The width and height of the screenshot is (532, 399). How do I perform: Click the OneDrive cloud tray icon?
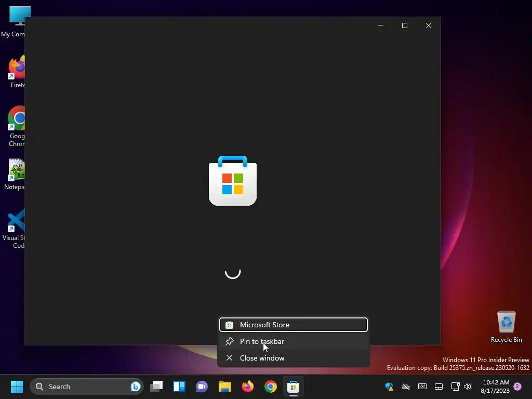pyautogui.click(x=406, y=387)
